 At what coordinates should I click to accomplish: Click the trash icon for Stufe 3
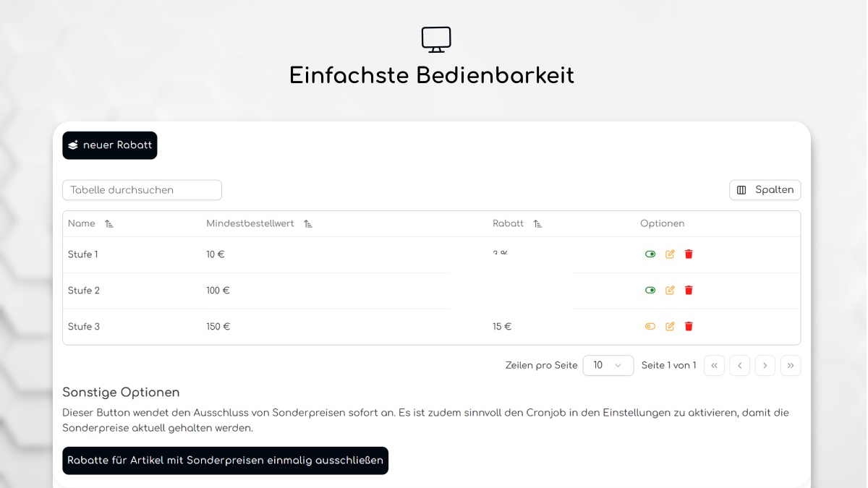point(689,326)
